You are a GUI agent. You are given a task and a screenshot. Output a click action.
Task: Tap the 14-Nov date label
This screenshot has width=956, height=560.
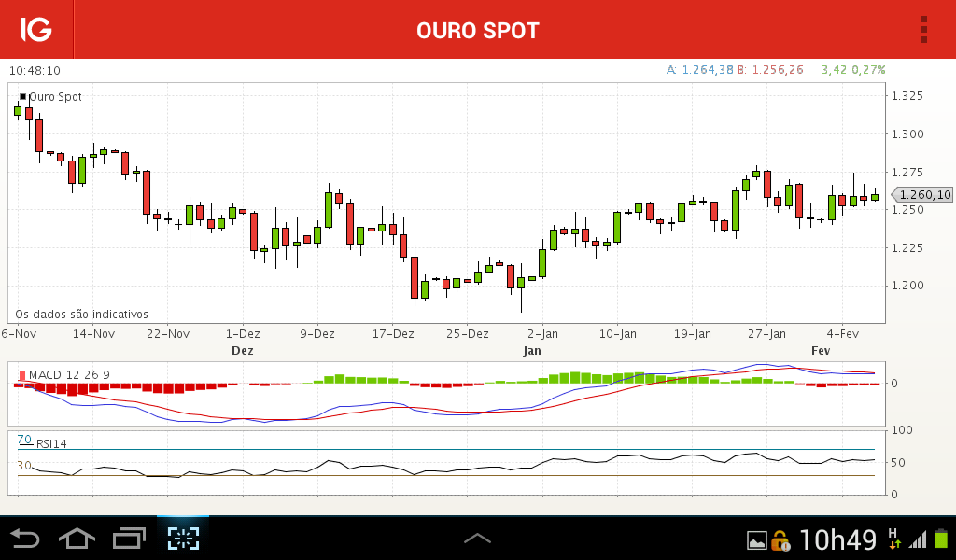(x=93, y=334)
